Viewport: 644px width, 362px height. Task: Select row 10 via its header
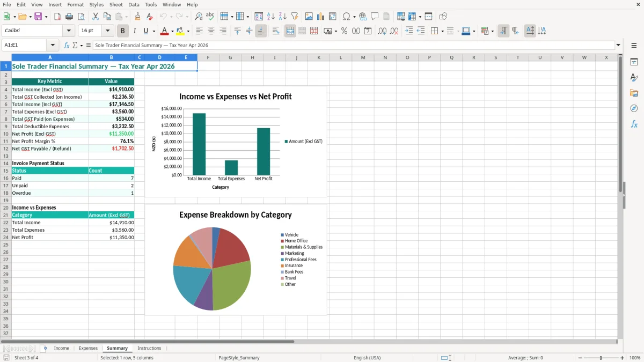click(x=5, y=134)
